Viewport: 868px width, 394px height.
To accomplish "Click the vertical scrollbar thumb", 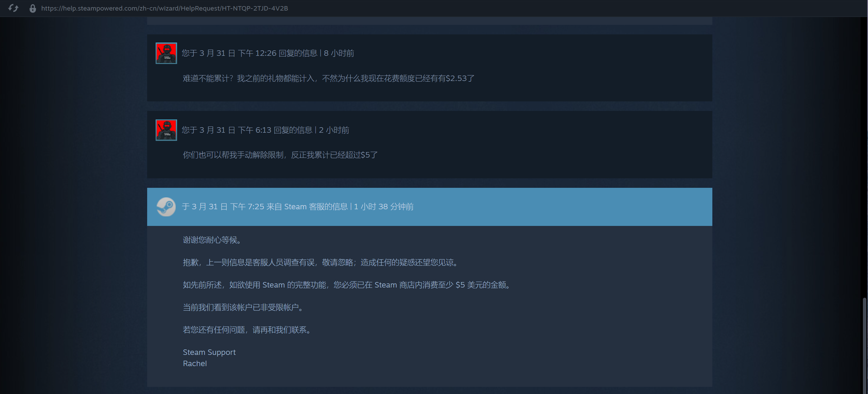I will click(x=864, y=346).
